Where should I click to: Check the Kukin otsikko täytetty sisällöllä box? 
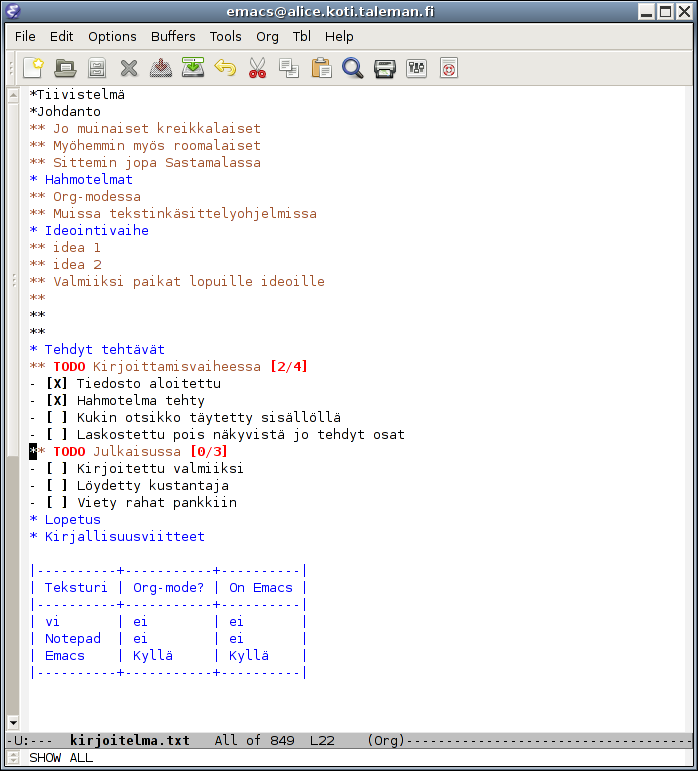(x=57, y=417)
